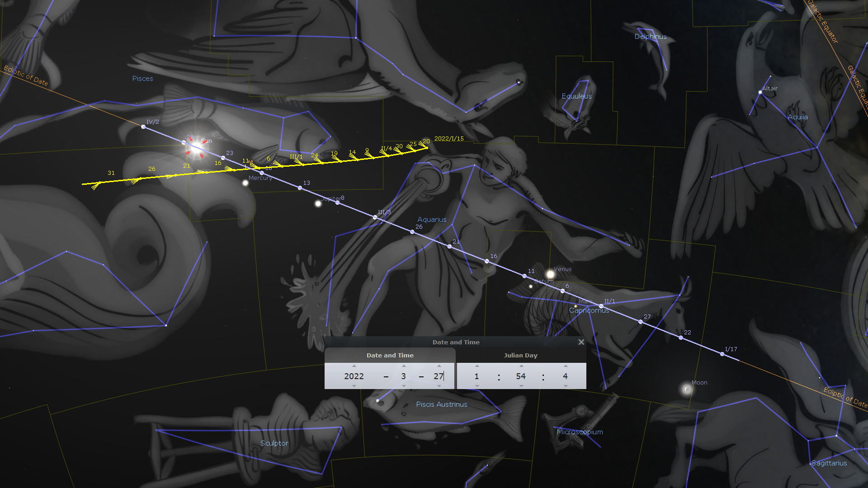Decrease the day value with down arrow
This screenshot has height=488, width=868.
[x=439, y=386]
